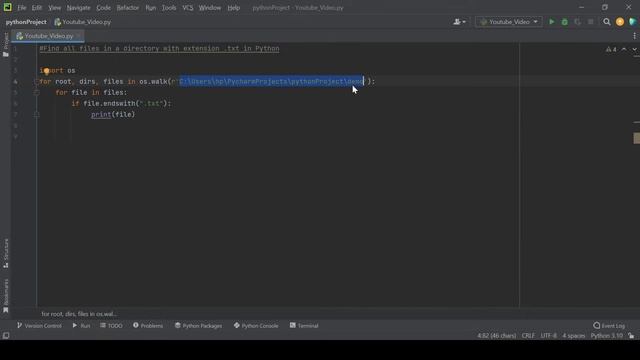Image resolution: width=640 pixels, height=360 pixels.
Task: Go to next highlighted error arrow
Action: (634, 49)
